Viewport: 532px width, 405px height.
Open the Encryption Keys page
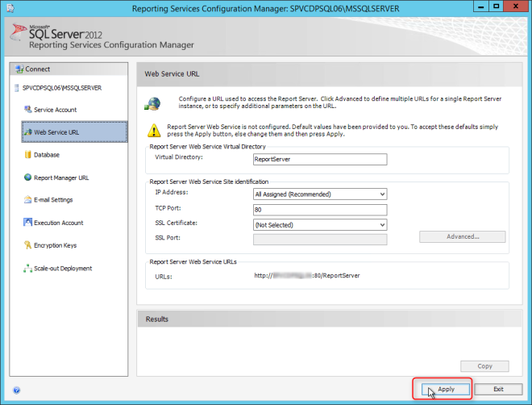[x=56, y=245]
